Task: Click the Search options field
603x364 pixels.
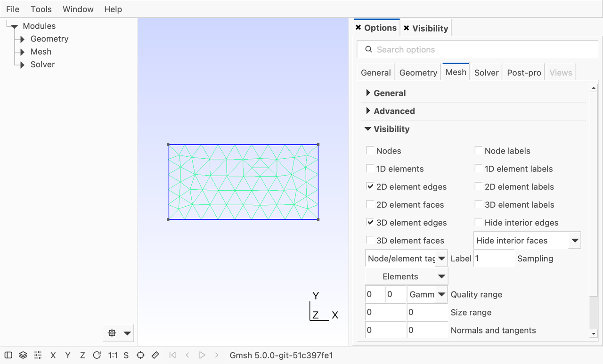Action: click(477, 49)
